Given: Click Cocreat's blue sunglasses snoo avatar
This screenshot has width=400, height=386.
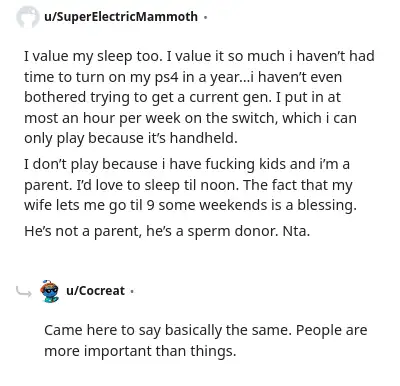Looking at the screenshot, I should 49,291.
